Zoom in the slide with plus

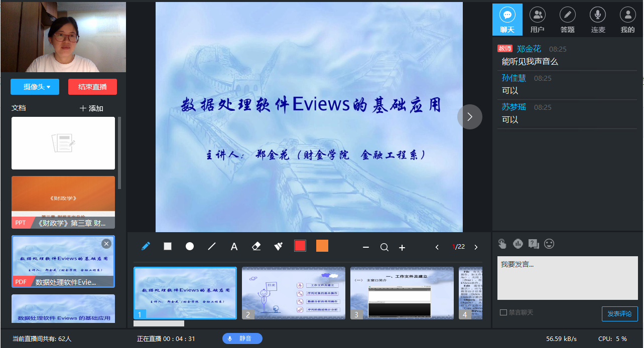(402, 247)
